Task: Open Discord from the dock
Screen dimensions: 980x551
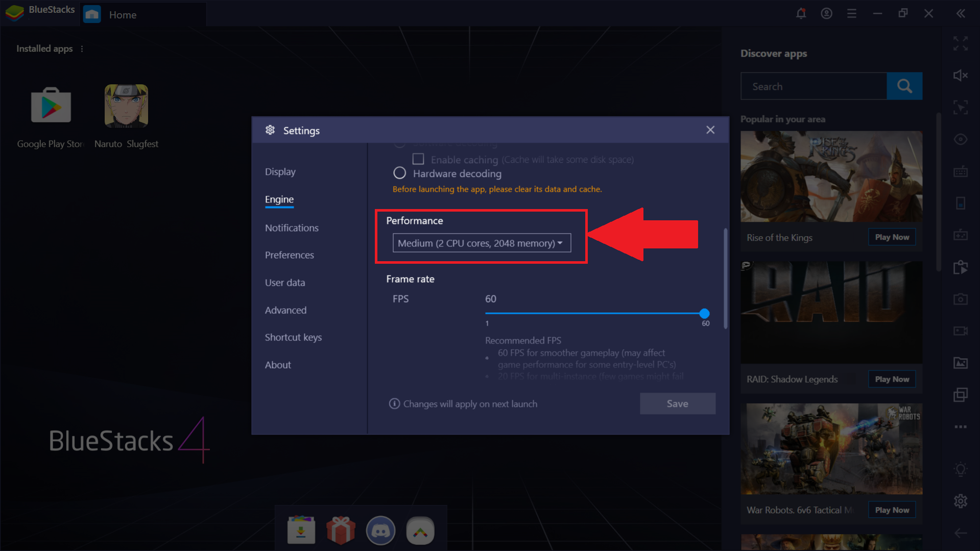Action: point(380,531)
